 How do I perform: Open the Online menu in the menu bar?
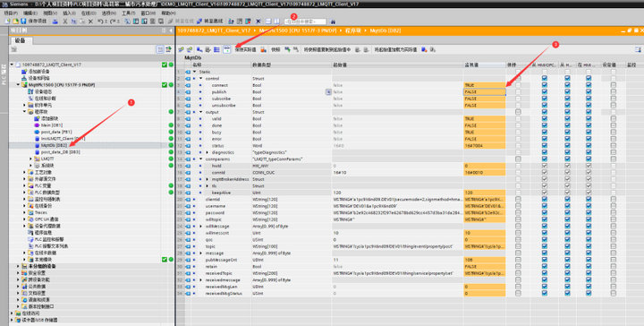coord(89,13)
